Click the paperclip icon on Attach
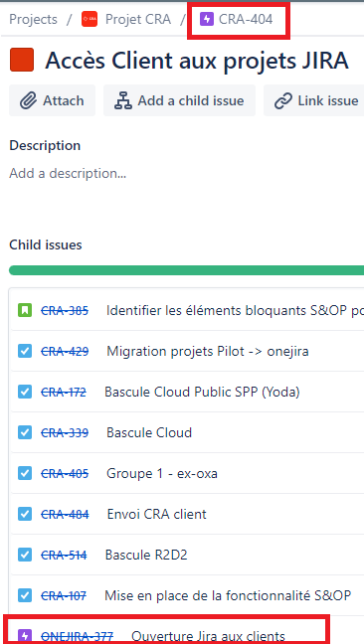Viewport: 364px width, 644px height. tap(29, 100)
